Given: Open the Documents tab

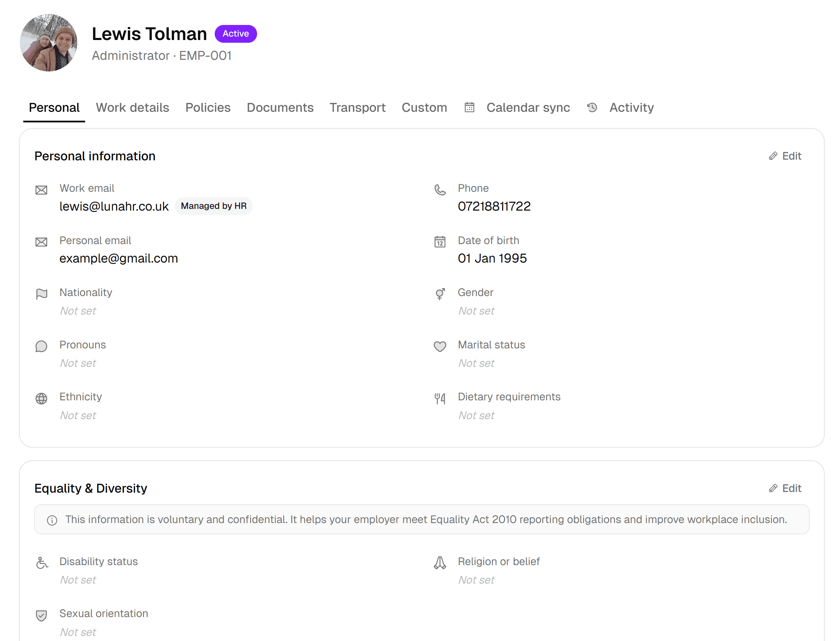Looking at the screenshot, I should (280, 108).
